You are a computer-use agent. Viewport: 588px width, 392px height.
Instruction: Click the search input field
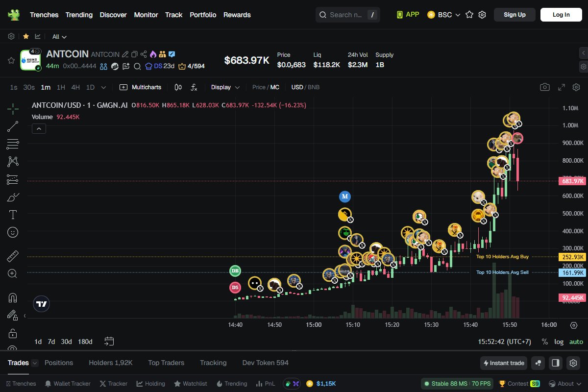pos(345,15)
